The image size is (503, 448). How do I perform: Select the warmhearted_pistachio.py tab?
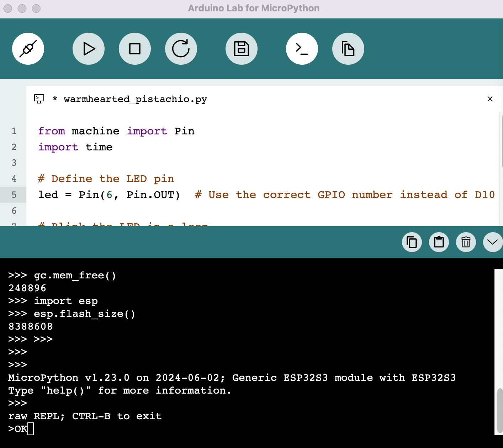click(135, 99)
